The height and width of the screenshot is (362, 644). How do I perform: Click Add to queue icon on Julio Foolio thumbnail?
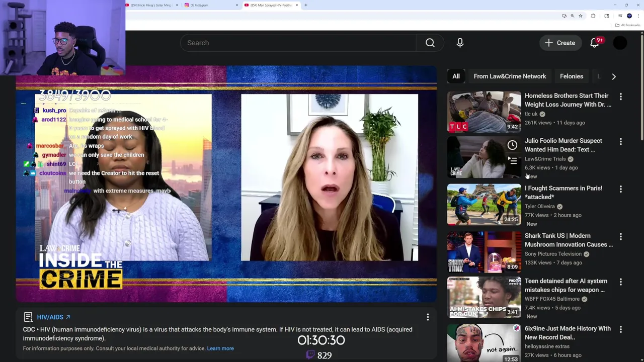(512, 160)
